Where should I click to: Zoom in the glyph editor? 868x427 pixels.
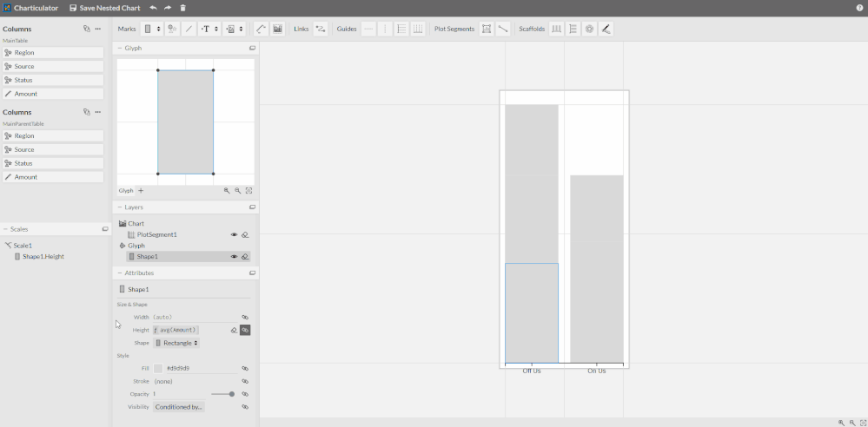pyautogui.click(x=227, y=190)
